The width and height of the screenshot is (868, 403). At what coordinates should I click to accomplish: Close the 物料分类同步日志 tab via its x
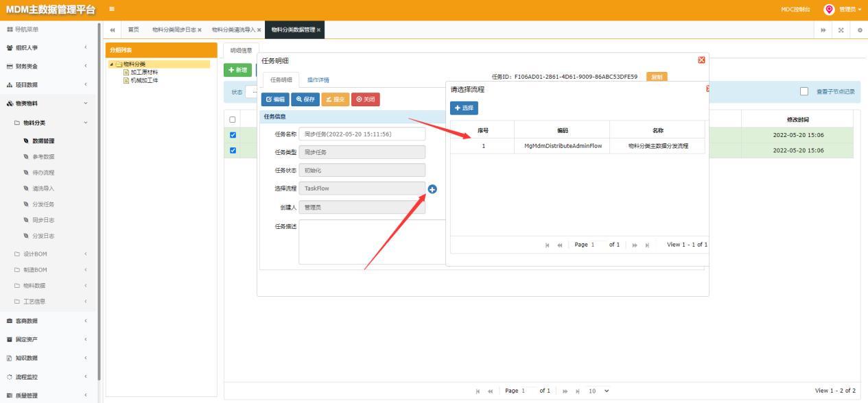pos(200,30)
